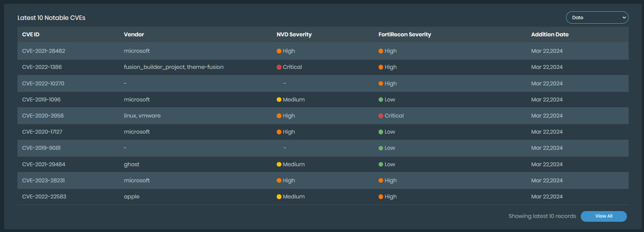
Task: Click green Low dot for CVE-2019-1096
Action: (381, 100)
